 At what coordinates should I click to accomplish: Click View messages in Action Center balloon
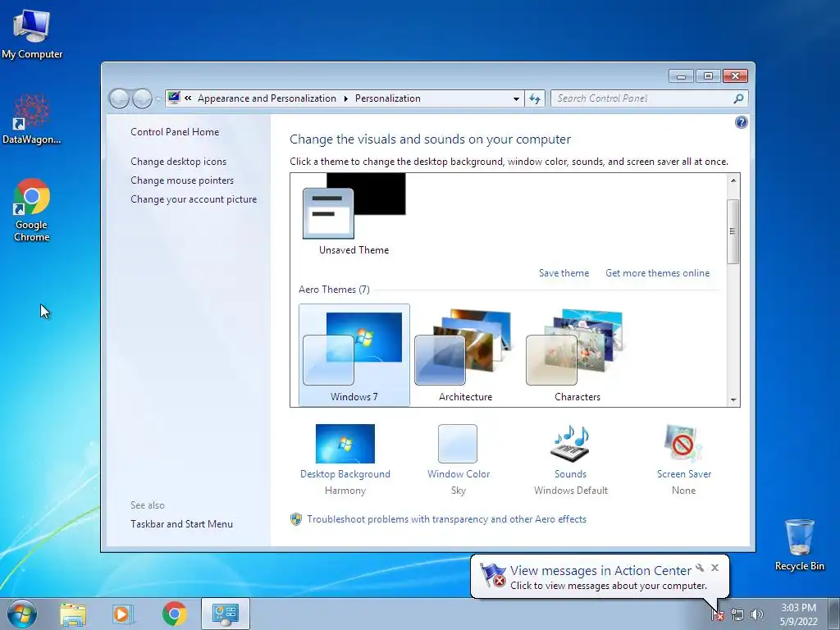point(600,571)
